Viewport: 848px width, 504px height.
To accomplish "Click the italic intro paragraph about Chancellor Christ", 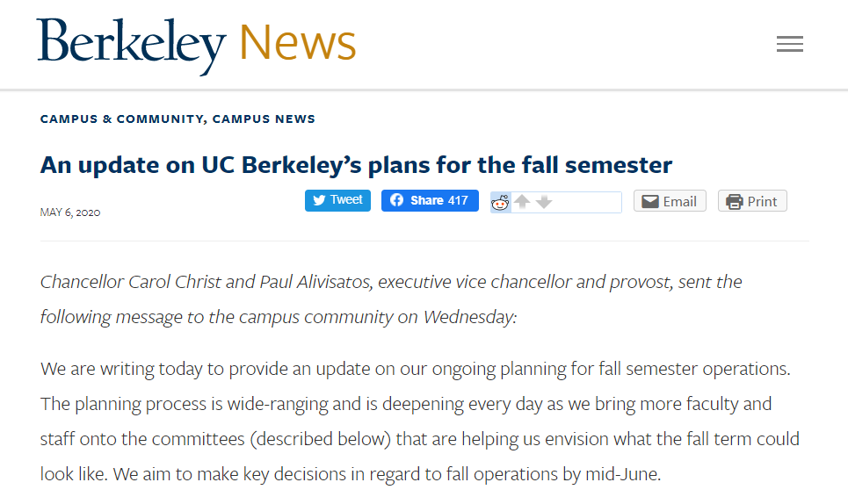I will pyautogui.click(x=390, y=299).
